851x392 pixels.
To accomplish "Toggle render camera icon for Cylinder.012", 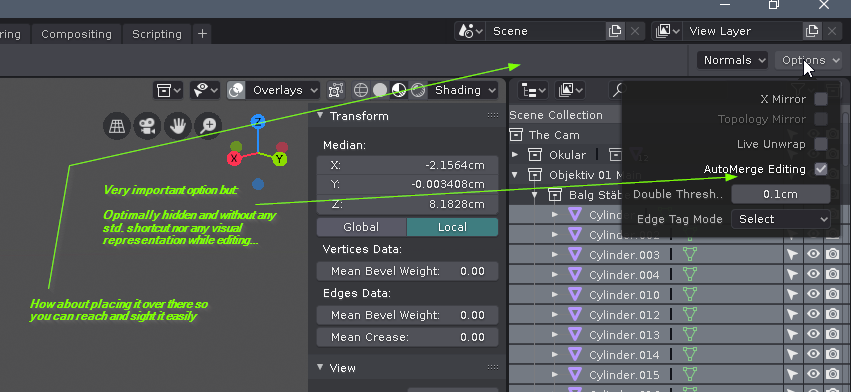I will (x=833, y=315).
